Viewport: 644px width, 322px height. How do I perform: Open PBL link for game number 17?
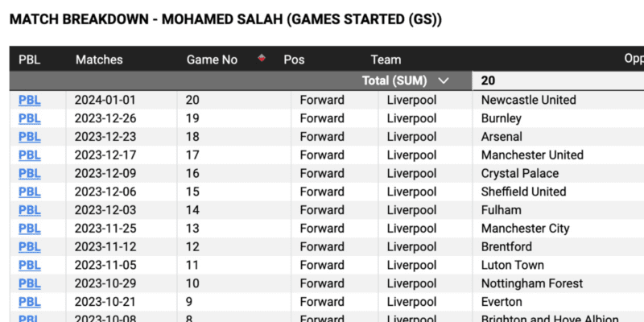point(29,155)
